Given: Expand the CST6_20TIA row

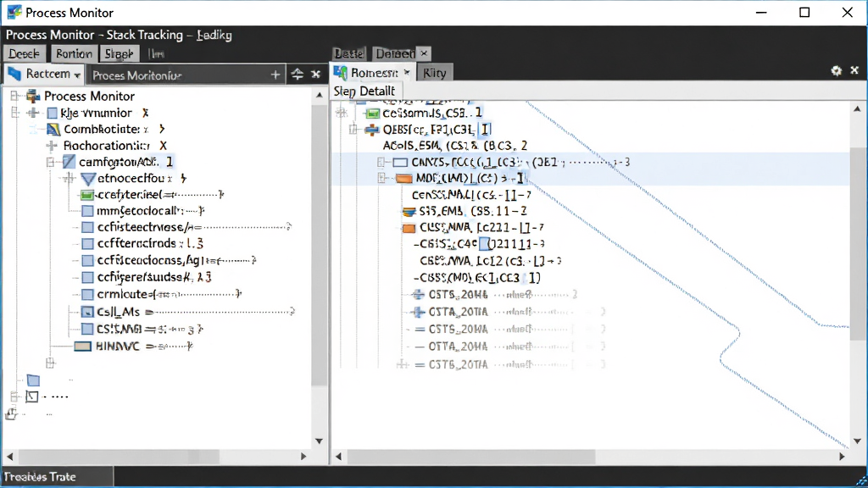Looking at the screenshot, I should (x=403, y=364).
